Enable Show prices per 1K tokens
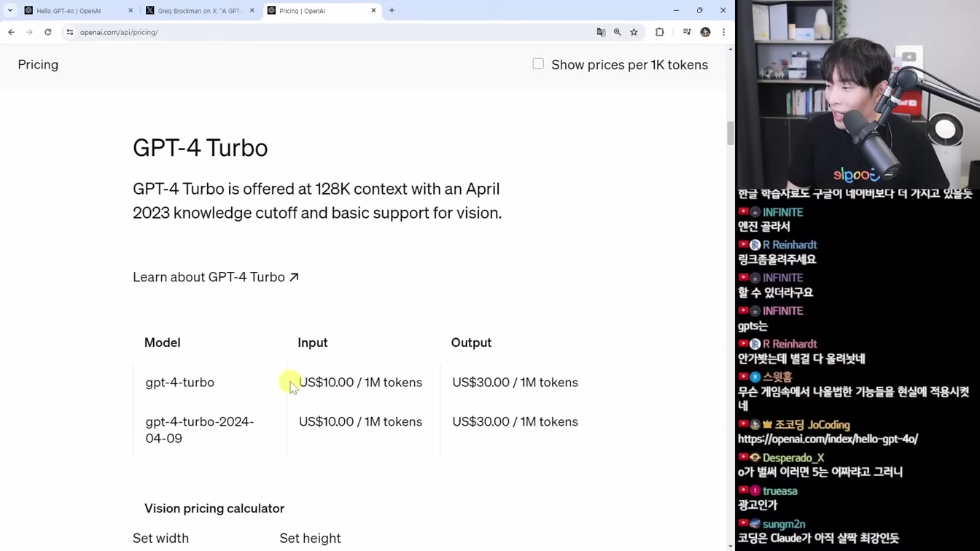The image size is (980, 551). click(x=538, y=64)
